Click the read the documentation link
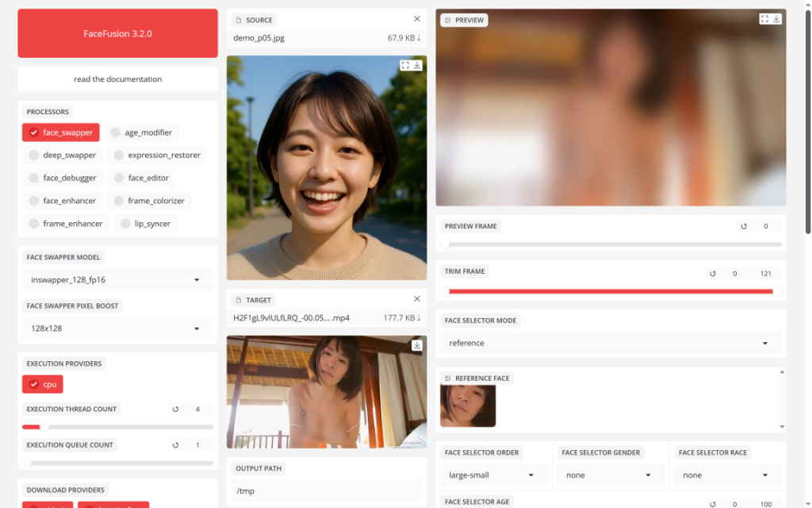This screenshot has width=812, height=508. (117, 79)
